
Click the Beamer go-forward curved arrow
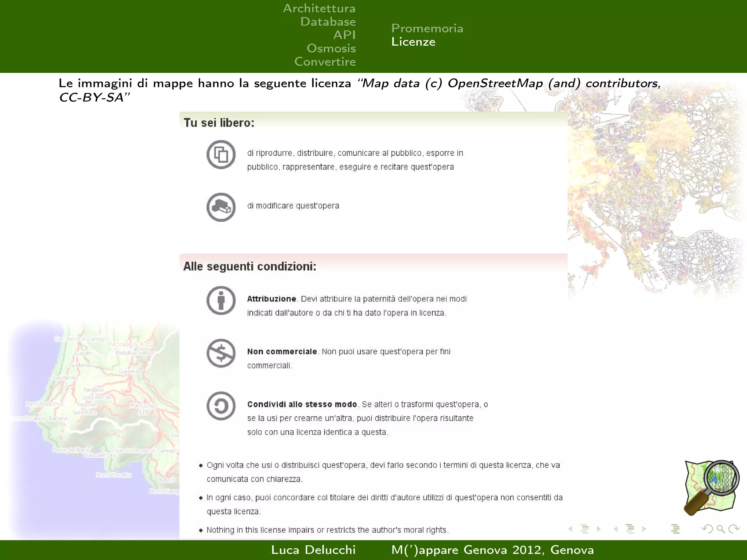click(x=734, y=529)
